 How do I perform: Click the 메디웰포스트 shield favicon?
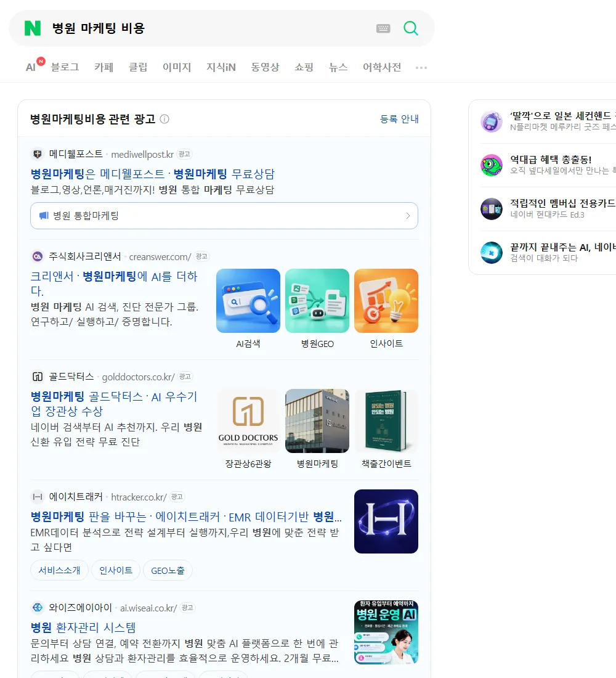pyautogui.click(x=38, y=154)
